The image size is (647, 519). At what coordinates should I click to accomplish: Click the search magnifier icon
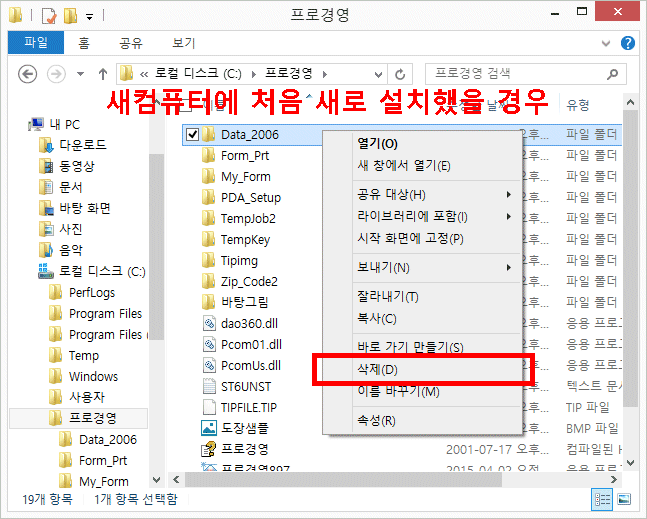[613, 74]
